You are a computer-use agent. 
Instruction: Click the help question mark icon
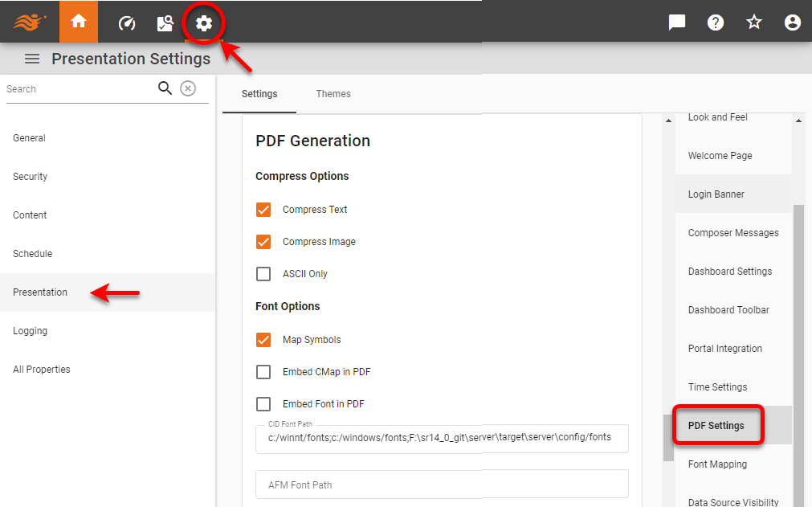click(x=715, y=22)
